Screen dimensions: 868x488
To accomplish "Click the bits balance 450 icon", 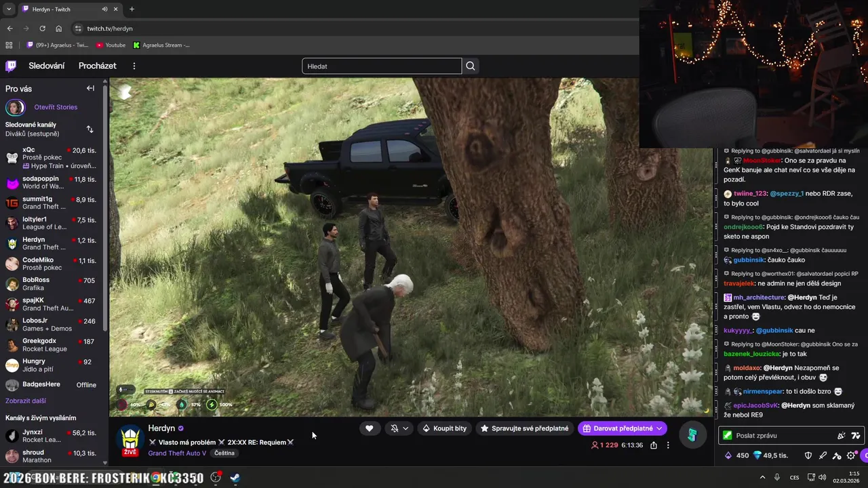I will pos(728,455).
